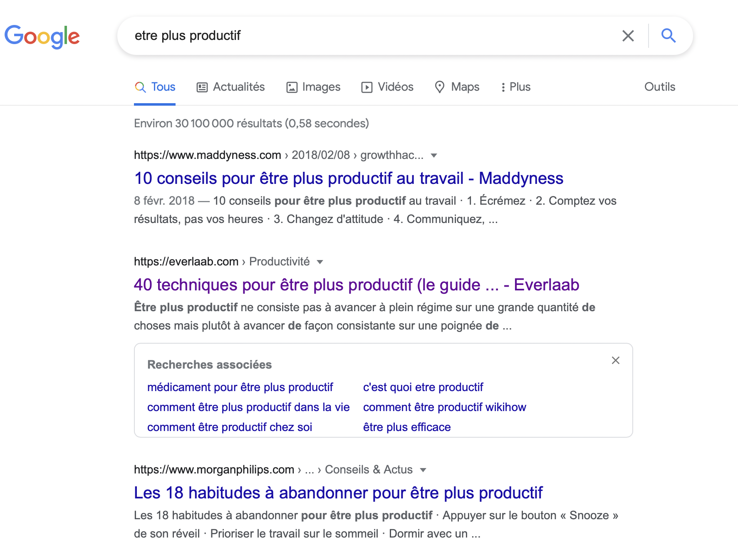The height and width of the screenshot is (560, 738).
Task: Open '10 conseils pour être plus productif' Maddyness result
Action: coord(349,178)
